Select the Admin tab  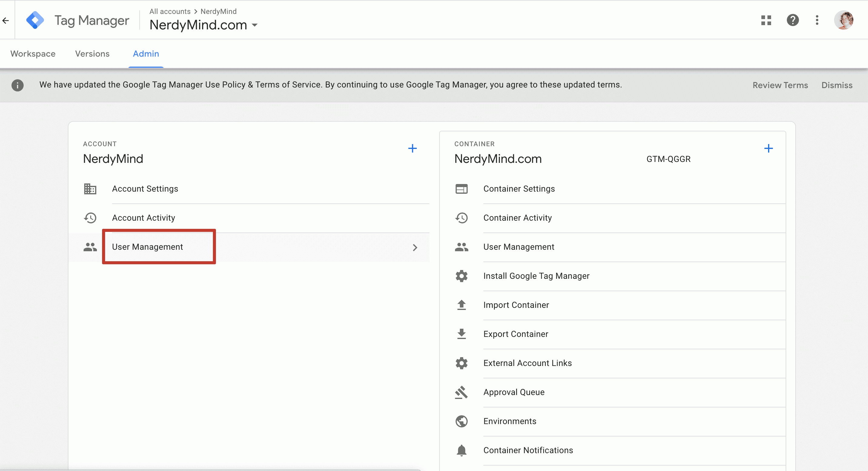pos(146,54)
